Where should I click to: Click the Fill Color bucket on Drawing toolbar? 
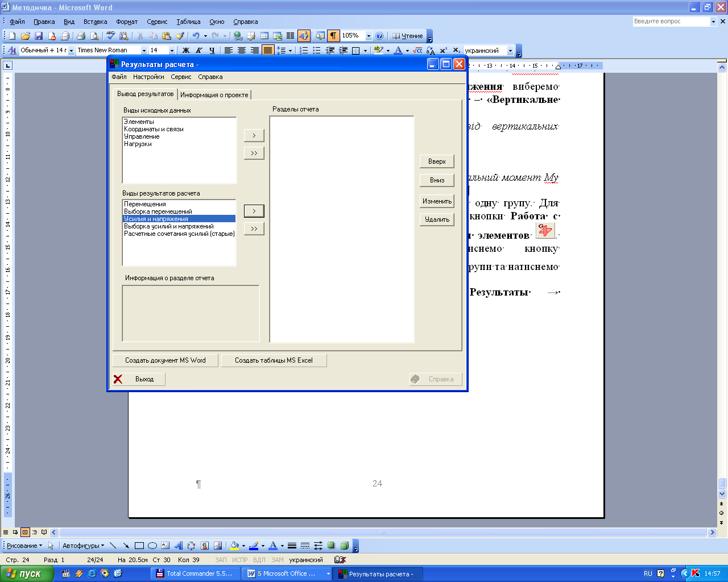pyautogui.click(x=234, y=546)
